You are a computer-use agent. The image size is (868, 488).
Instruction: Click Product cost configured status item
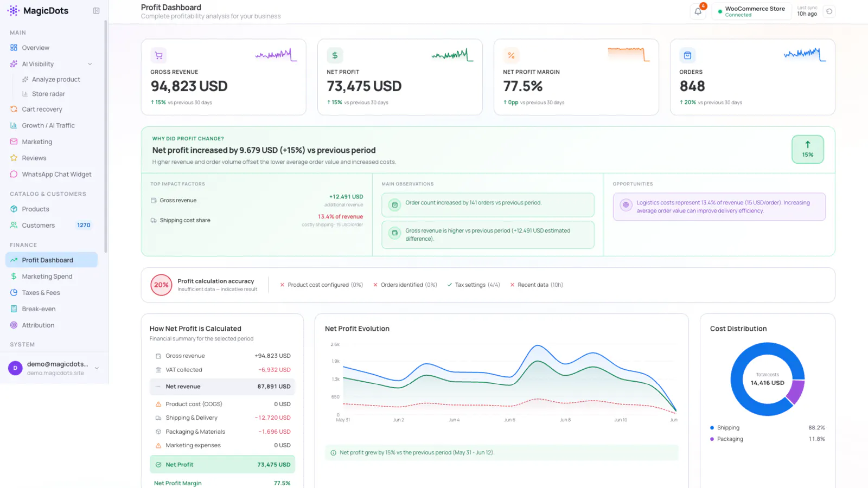click(x=321, y=285)
